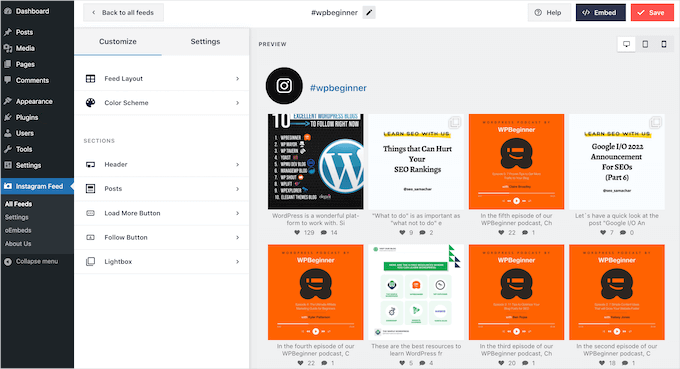
Task: Click the Posts section icon
Action: (x=90, y=189)
